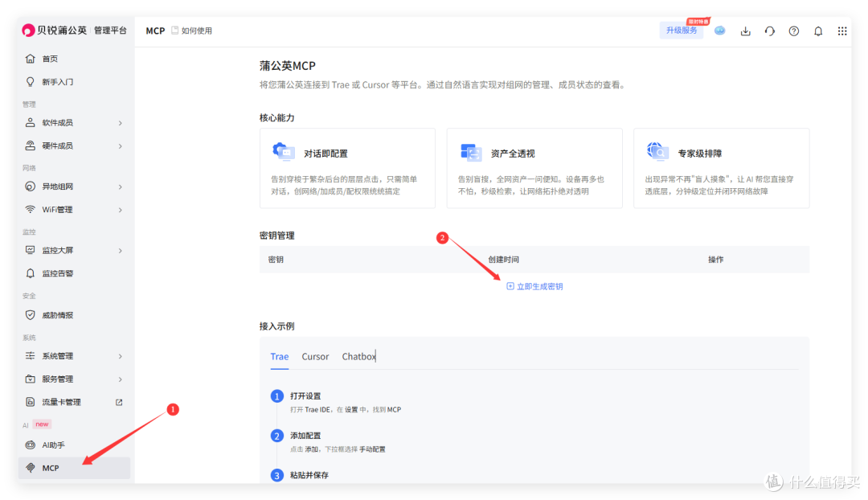Click the 专家级排障 capability card
The image size is (868, 500).
tap(721, 168)
